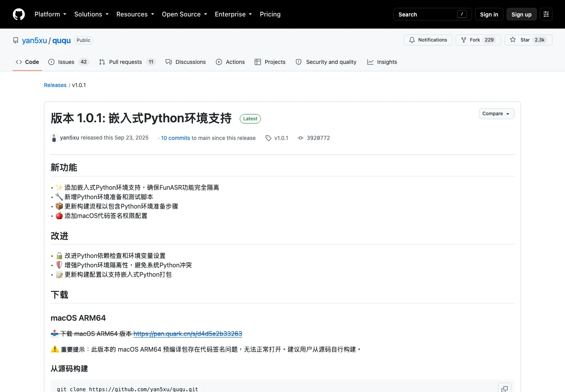Screen dimensions: 565x392
Task: Open the Discussions tab
Action: (x=186, y=62)
